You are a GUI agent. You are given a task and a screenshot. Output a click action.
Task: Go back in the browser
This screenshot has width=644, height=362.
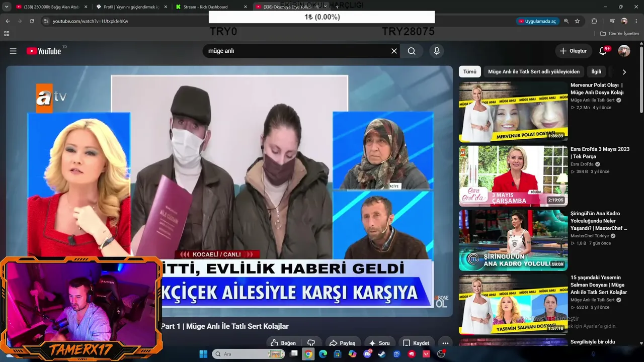[8, 21]
